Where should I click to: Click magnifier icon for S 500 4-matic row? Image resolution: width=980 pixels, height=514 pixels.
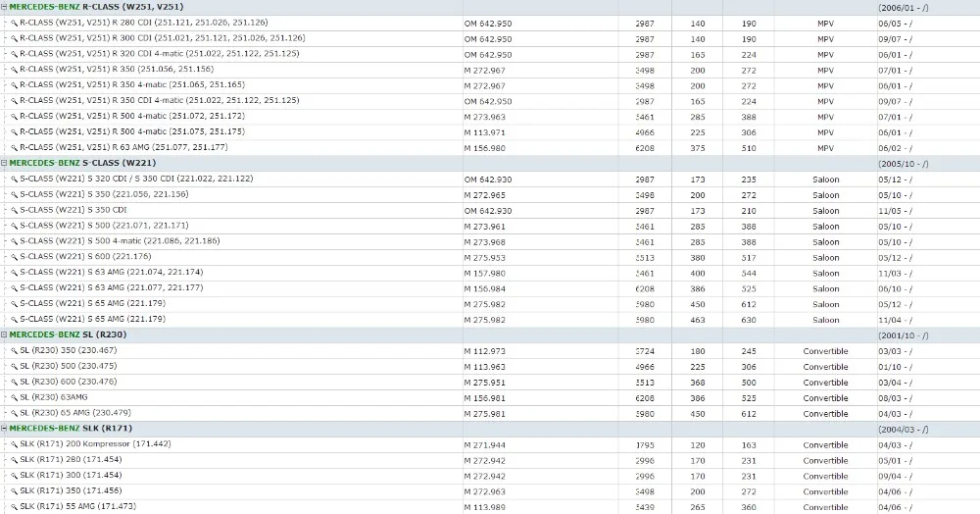click(x=14, y=242)
